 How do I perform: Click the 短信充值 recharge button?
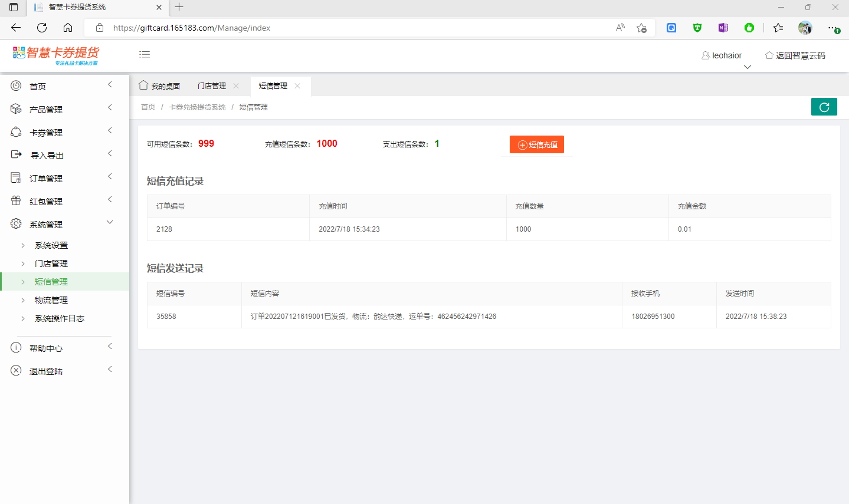[536, 144]
